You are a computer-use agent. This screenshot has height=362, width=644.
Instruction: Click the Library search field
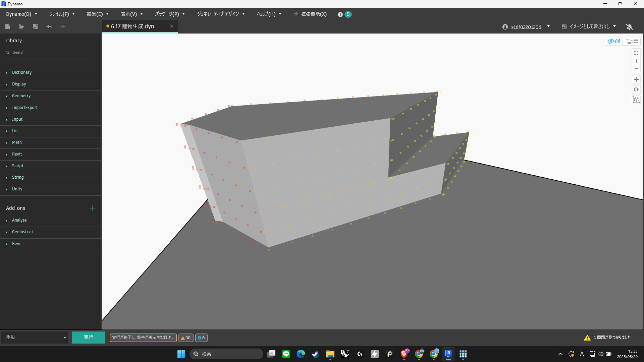[x=50, y=53]
